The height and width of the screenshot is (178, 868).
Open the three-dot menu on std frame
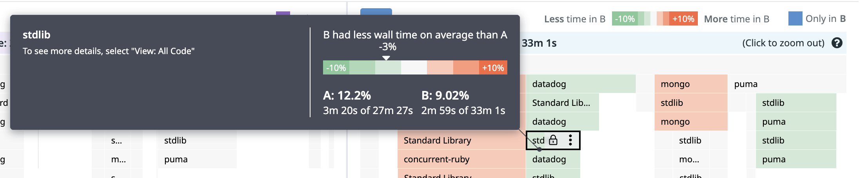(570, 140)
